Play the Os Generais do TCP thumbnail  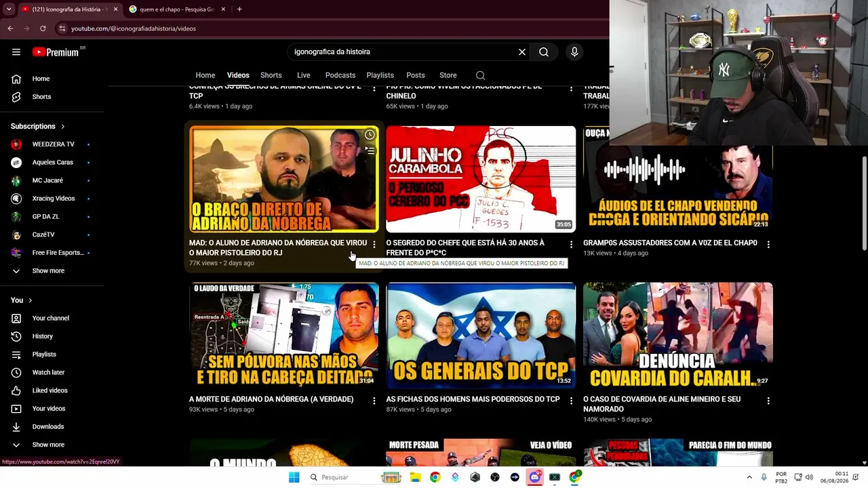pyautogui.click(x=481, y=335)
